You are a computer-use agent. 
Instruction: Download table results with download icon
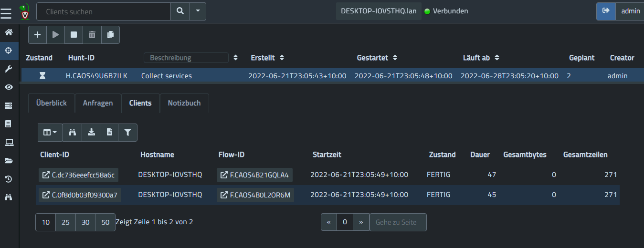click(x=91, y=133)
